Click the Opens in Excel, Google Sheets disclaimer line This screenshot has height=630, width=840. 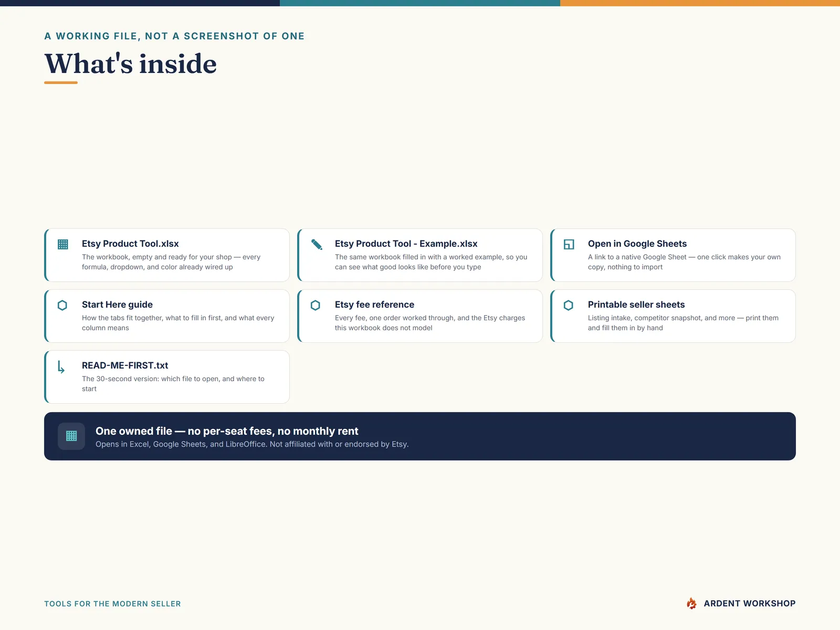click(x=252, y=444)
